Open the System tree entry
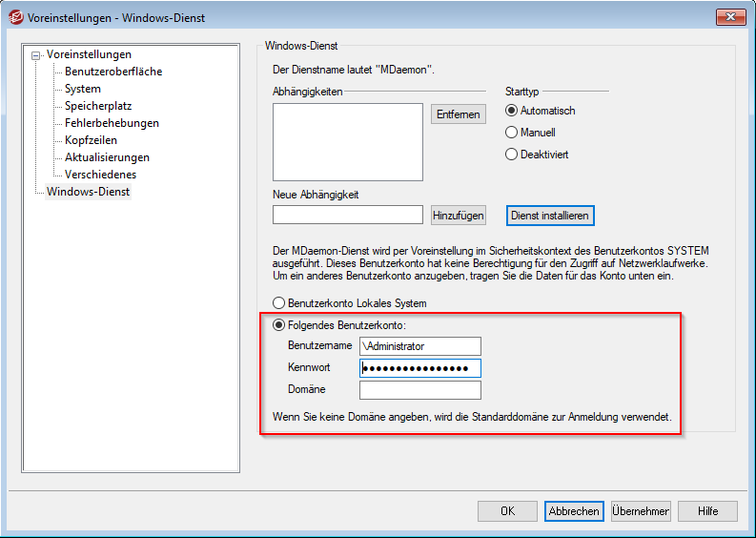 (x=82, y=89)
